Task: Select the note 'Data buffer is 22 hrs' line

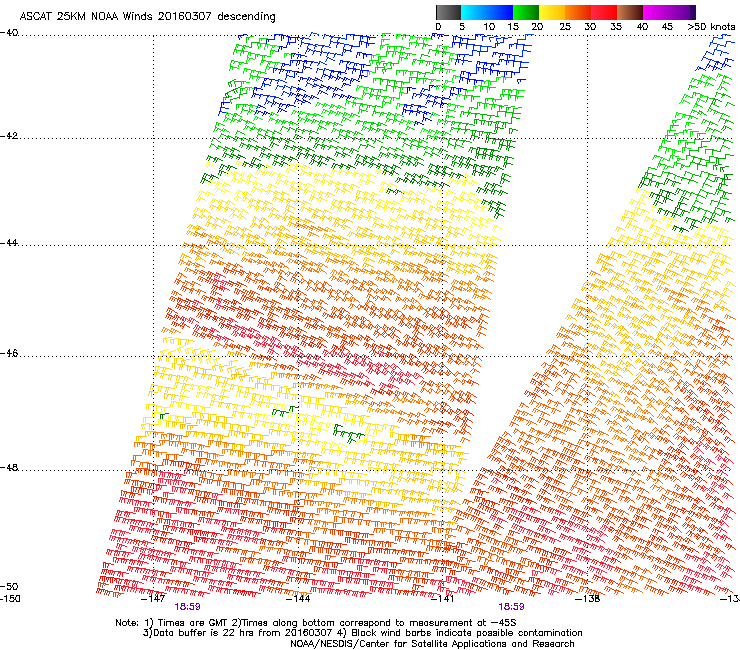Action: pyautogui.click(x=362, y=633)
